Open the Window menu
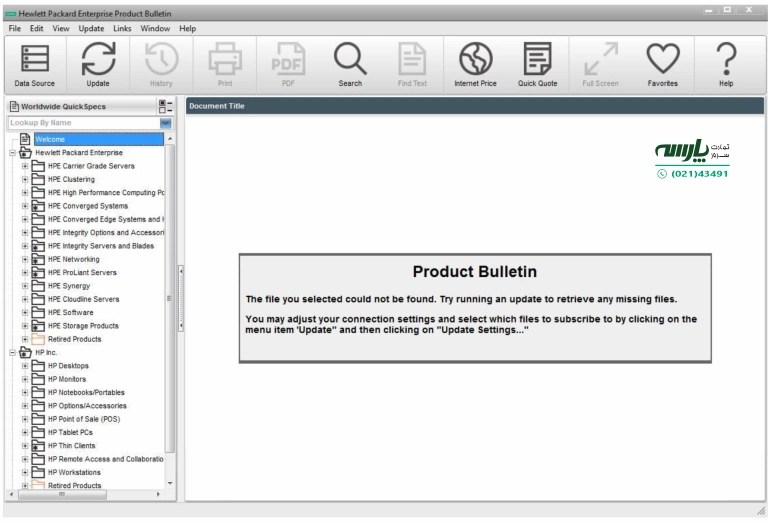The height and width of the screenshot is (523, 770). coord(155,28)
